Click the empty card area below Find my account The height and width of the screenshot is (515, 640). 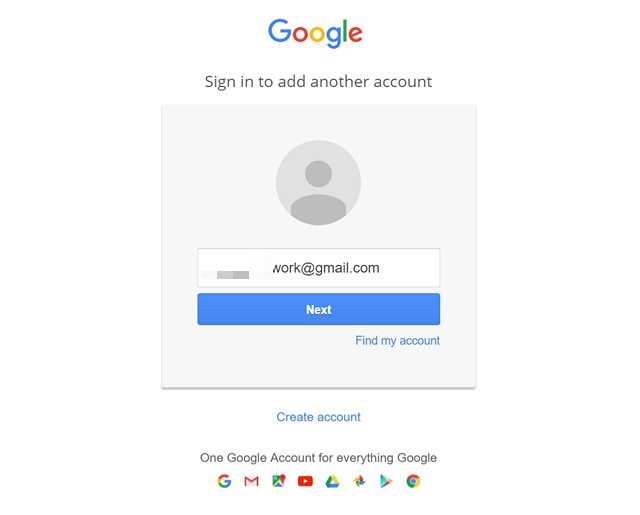[x=318, y=367]
